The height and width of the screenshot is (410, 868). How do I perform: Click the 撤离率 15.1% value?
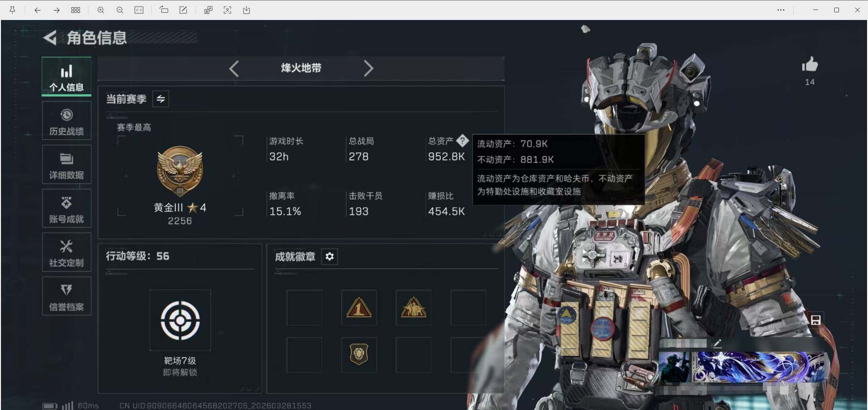click(285, 211)
